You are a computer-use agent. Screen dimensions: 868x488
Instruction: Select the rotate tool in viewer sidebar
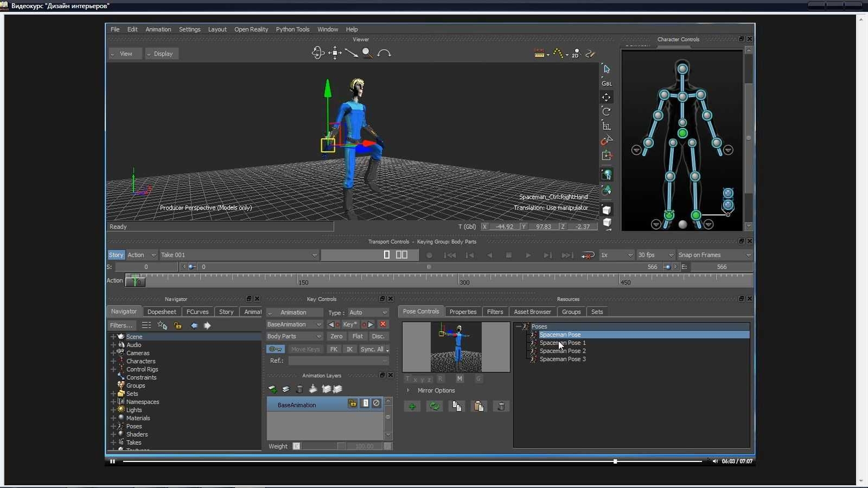point(607,112)
